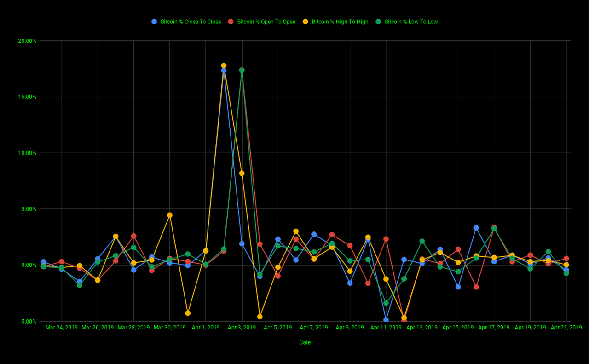This screenshot has width=589, height=364.
Task: Click the blue data point near 2% on Apr 3
Action: tap(242, 243)
